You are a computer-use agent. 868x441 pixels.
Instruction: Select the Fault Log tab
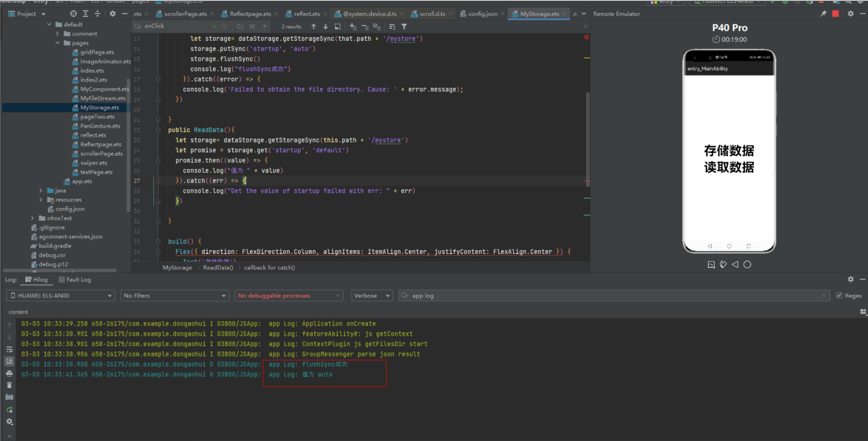pos(75,279)
